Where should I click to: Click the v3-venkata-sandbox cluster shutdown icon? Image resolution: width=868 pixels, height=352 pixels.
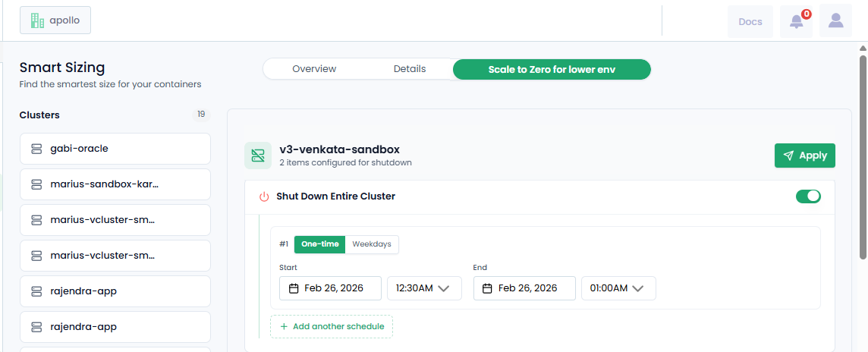[x=258, y=156]
